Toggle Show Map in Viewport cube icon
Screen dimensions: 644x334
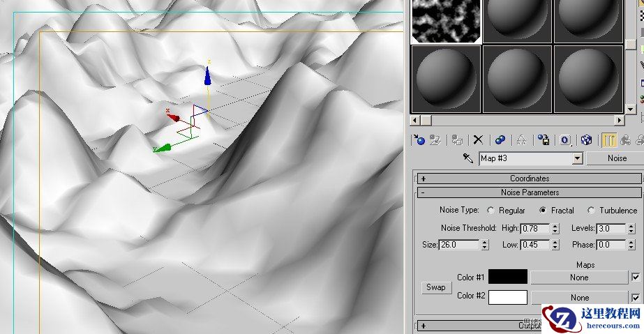pos(587,140)
